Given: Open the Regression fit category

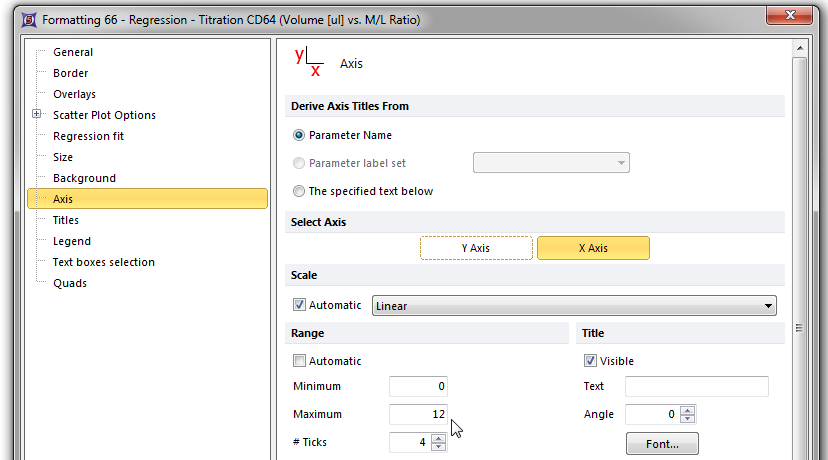Looking at the screenshot, I should tap(88, 136).
